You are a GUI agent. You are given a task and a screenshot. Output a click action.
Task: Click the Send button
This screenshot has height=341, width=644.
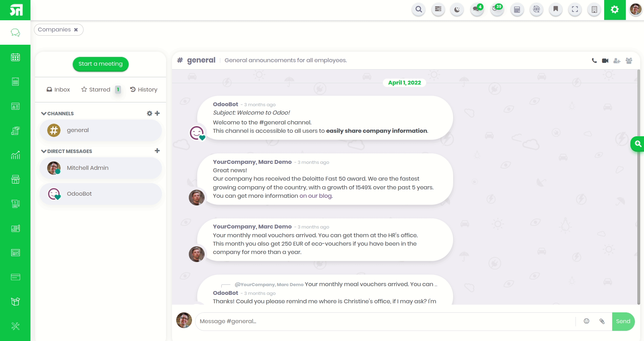click(x=623, y=321)
